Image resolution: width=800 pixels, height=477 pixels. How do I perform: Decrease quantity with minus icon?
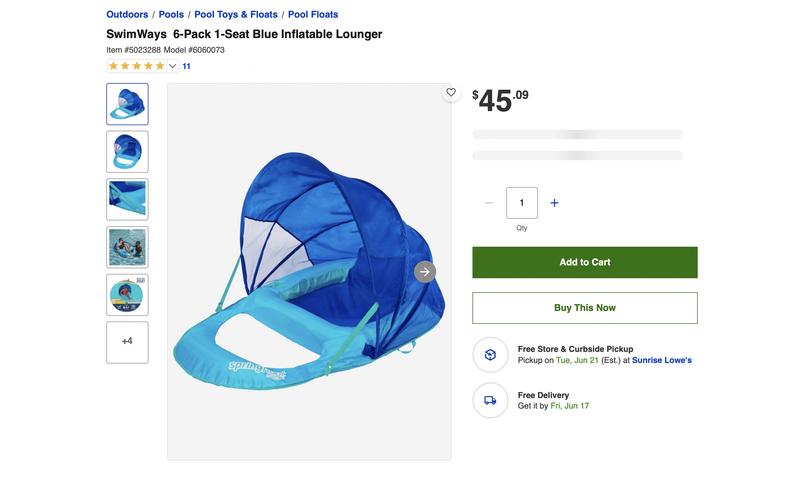[x=489, y=203]
